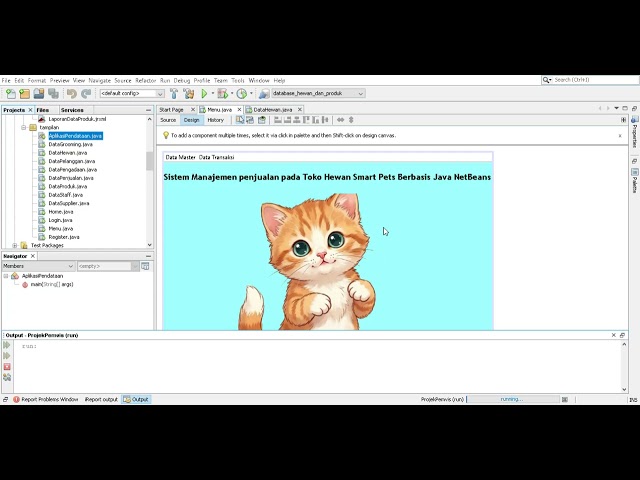Screen dimensions: 640x480
Task: Switch to History view
Action: pyautogui.click(x=216, y=120)
